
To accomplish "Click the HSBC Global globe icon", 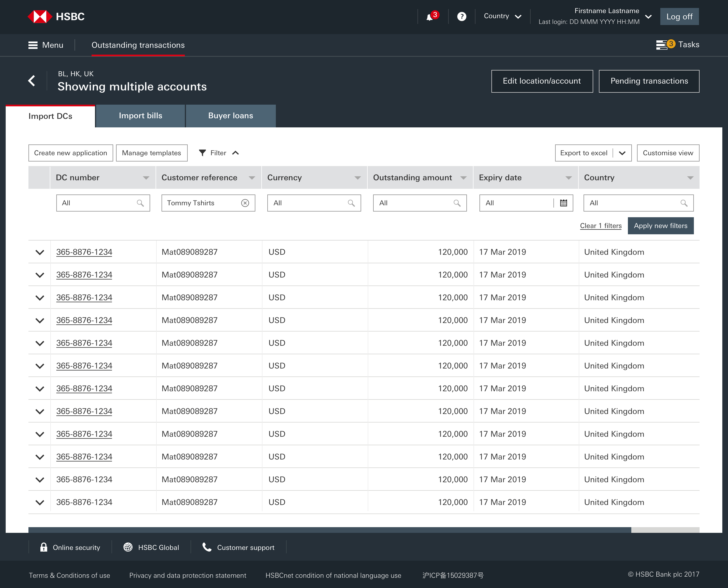I will pyautogui.click(x=128, y=547).
